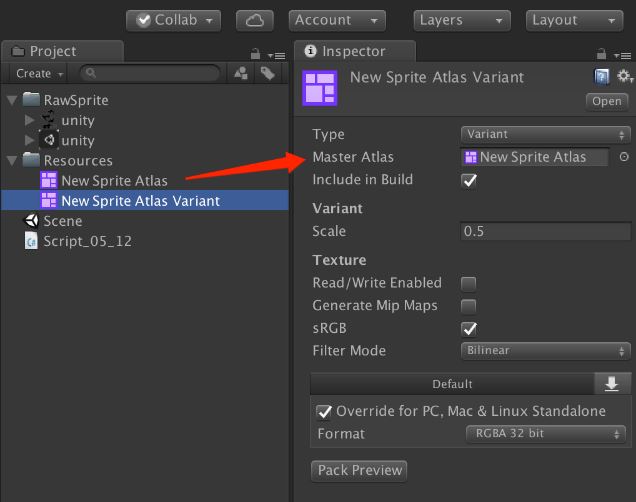This screenshot has height=502, width=636.
Task: Click the search by type icon
Action: coord(241,73)
